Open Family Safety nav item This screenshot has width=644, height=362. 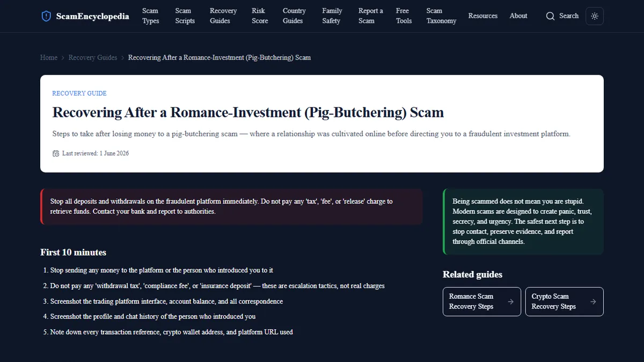pos(332,16)
